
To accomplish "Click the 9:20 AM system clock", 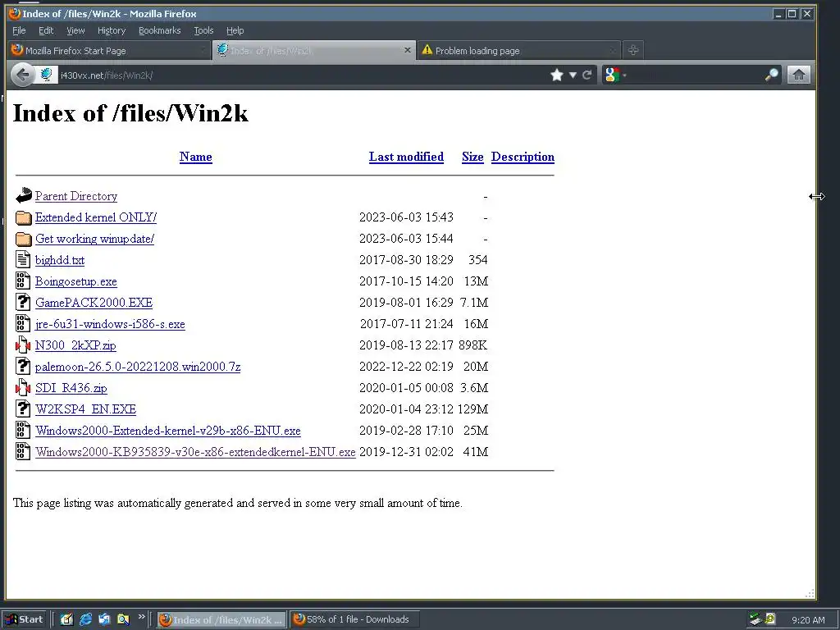I will pyautogui.click(x=808, y=620).
